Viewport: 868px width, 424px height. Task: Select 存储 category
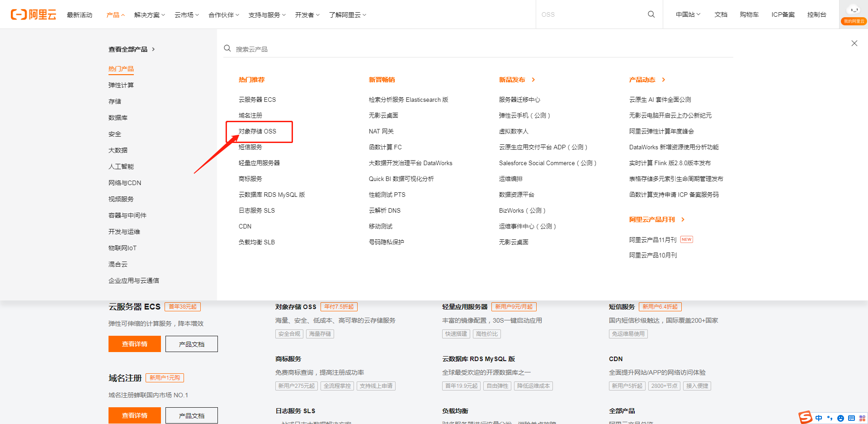(115, 101)
